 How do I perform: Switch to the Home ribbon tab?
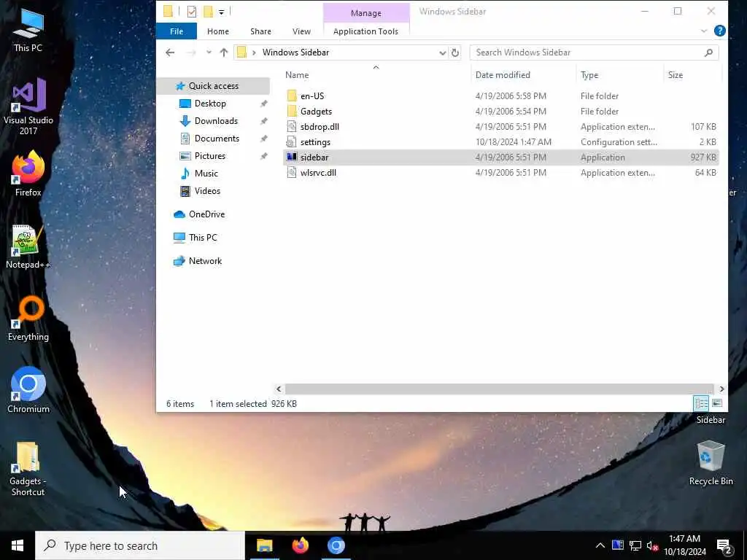click(x=218, y=31)
